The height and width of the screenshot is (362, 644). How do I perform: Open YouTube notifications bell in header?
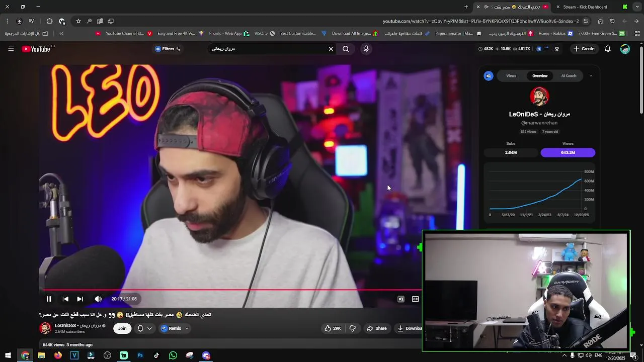pyautogui.click(x=608, y=49)
